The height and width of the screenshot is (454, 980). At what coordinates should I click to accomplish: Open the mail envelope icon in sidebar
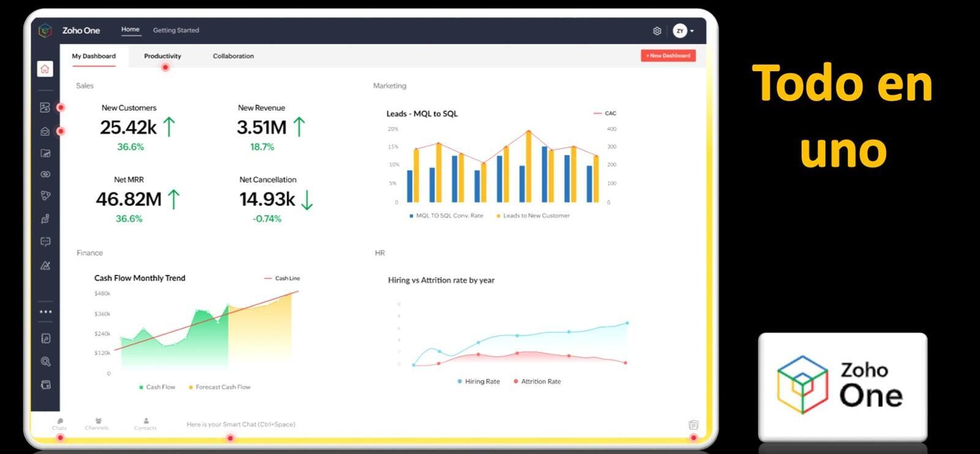tap(45, 131)
